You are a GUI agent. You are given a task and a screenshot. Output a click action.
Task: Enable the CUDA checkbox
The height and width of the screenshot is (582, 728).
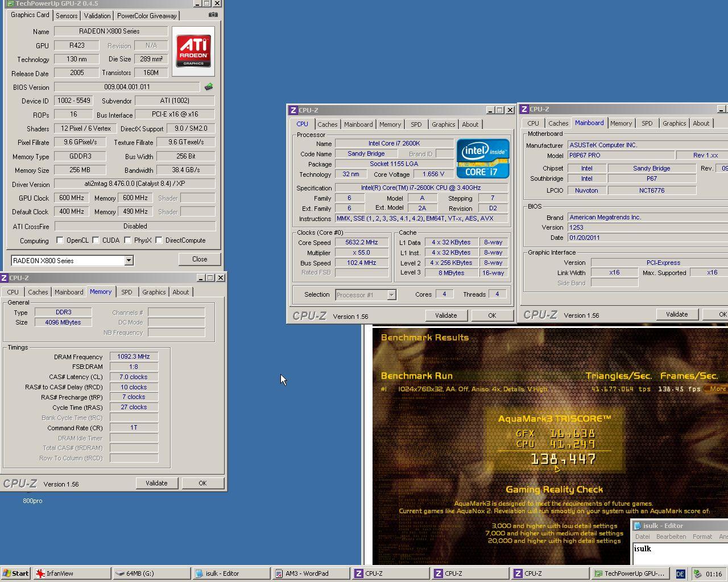96,240
